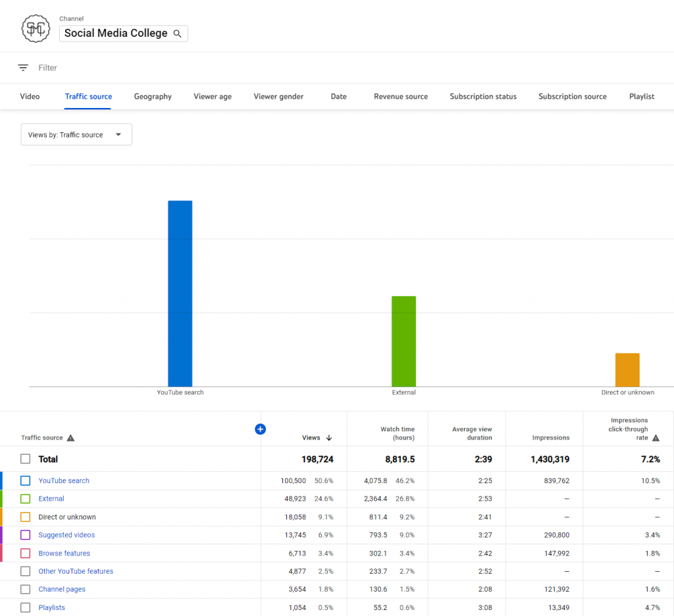Toggle the YouTube search row checkbox
The width and height of the screenshot is (674, 616).
[x=25, y=481]
